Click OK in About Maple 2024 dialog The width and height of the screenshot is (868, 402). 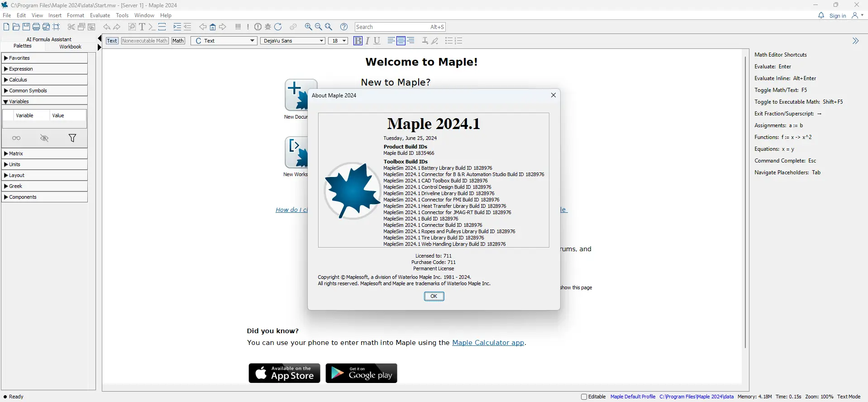(x=434, y=296)
